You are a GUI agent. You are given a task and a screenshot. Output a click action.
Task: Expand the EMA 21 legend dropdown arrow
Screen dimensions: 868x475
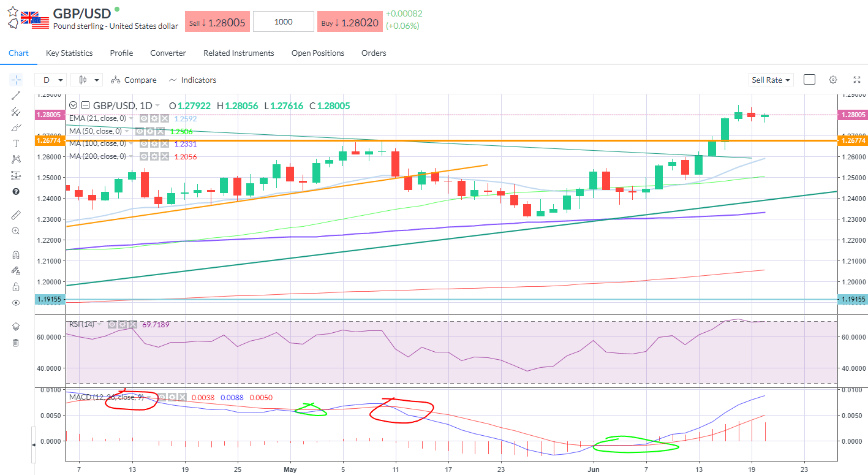click(x=131, y=118)
